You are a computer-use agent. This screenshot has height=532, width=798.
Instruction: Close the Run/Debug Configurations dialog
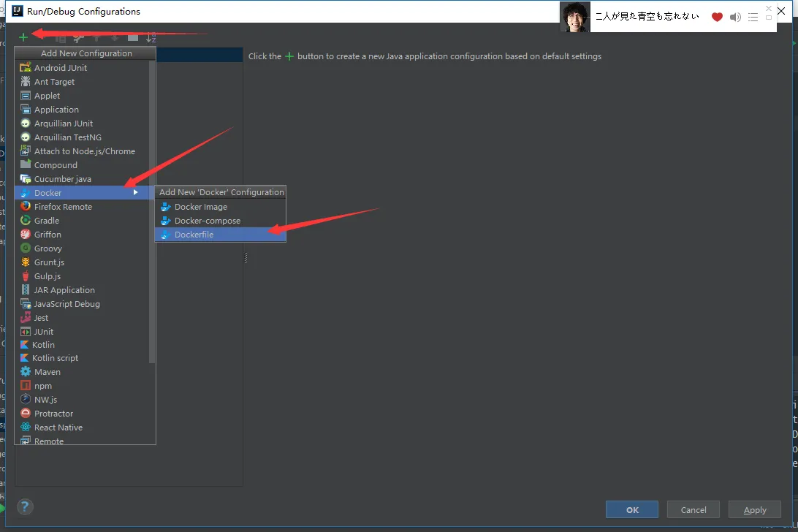click(x=781, y=11)
